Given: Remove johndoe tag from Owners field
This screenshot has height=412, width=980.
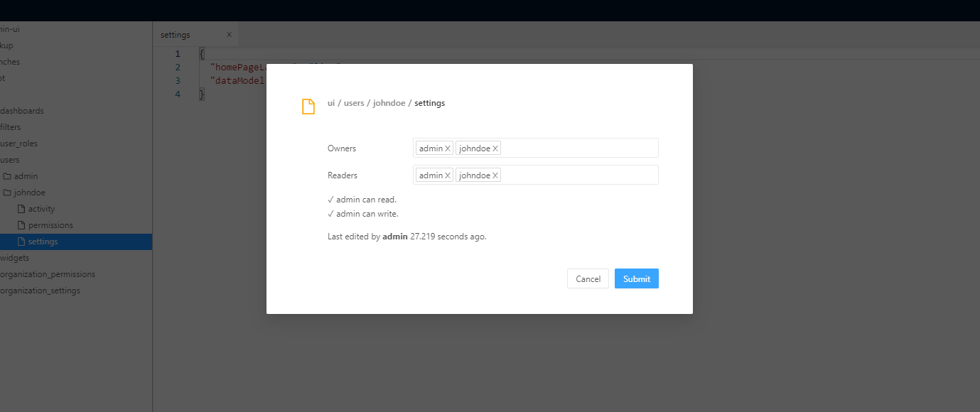Looking at the screenshot, I should [495, 148].
